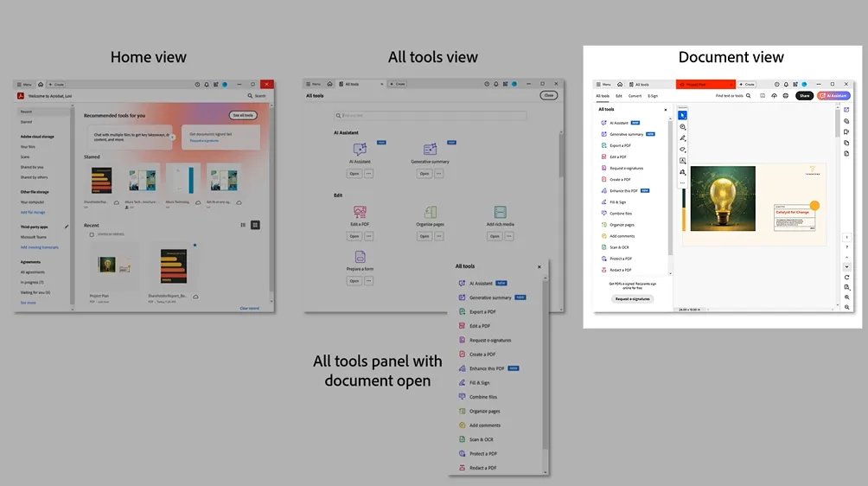Choose the text box tool in Document view quick toolbar
The height and width of the screenshot is (486, 868).
682,161
